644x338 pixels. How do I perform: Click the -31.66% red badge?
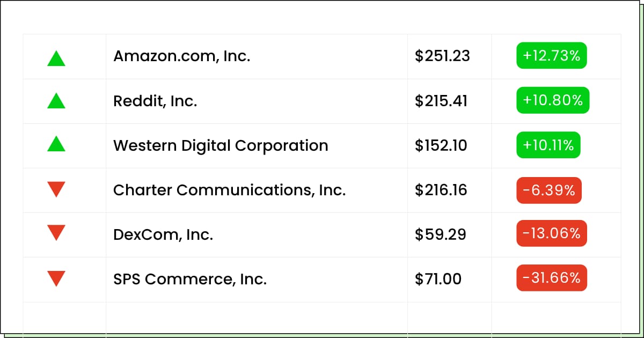click(552, 278)
